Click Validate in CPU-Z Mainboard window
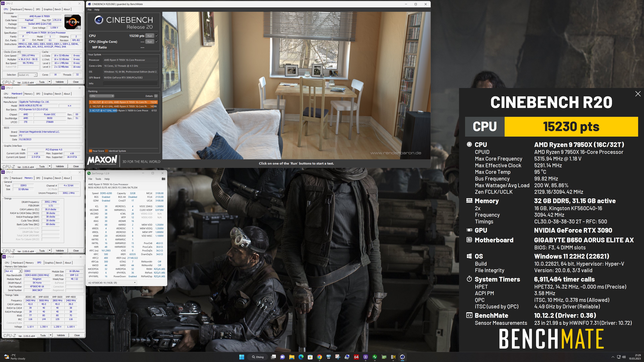 (60, 166)
